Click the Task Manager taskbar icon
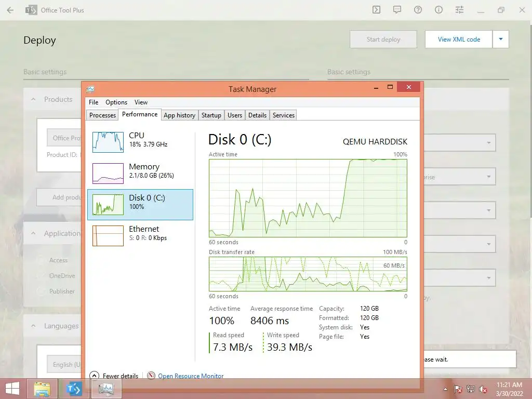 [x=106, y=389]
